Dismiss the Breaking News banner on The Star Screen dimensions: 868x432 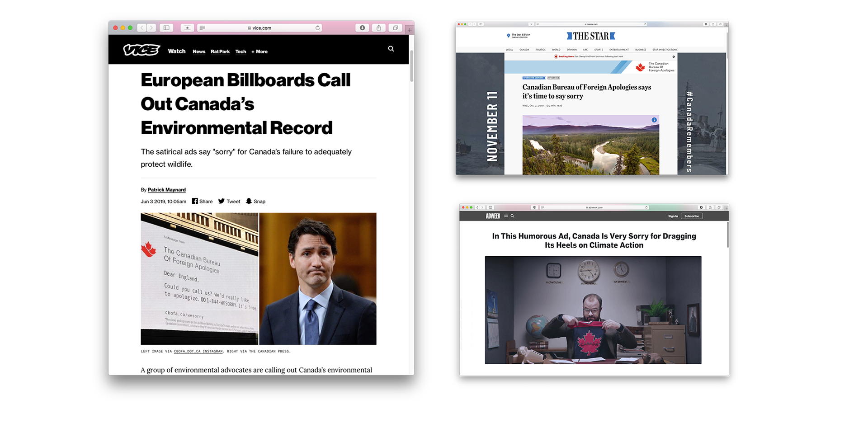tap(674, 56)
